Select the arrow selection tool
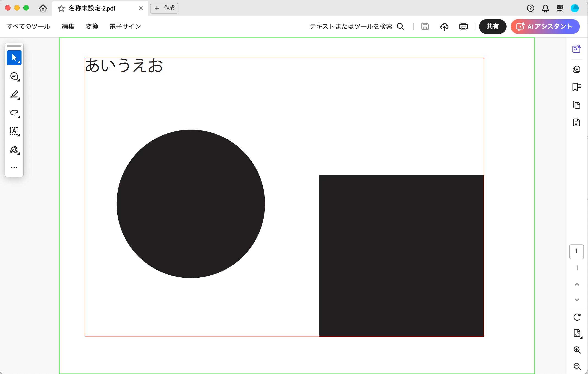The image size is (588, 374). click(14, 58)
